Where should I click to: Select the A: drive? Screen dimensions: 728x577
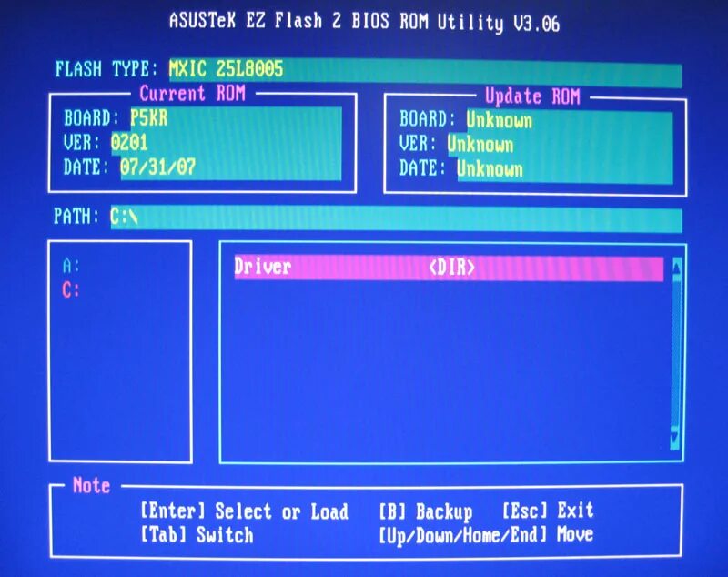[71, 266]
